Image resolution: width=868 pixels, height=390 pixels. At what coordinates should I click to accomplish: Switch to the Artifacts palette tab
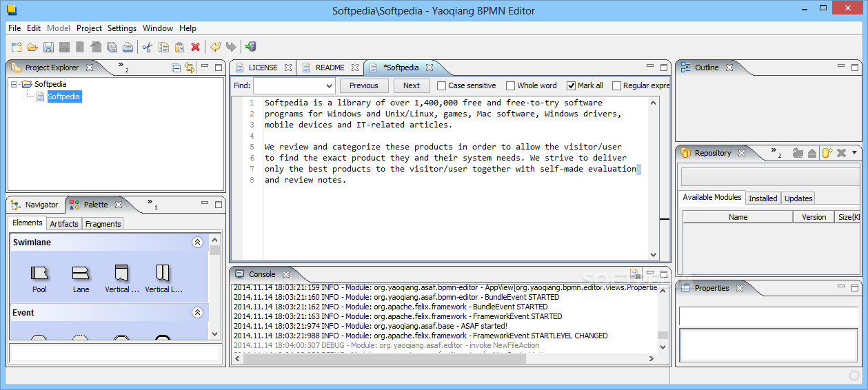coord(64,224)
